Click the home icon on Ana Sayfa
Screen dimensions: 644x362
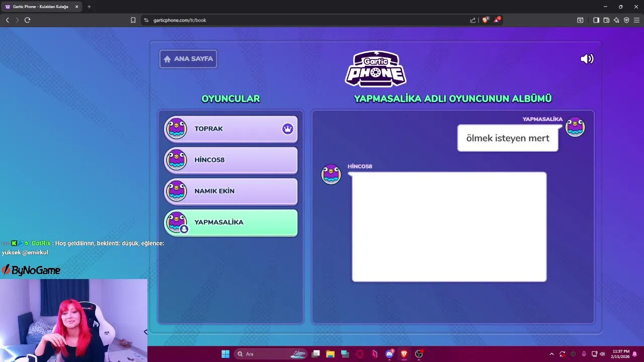click(167, 59)
